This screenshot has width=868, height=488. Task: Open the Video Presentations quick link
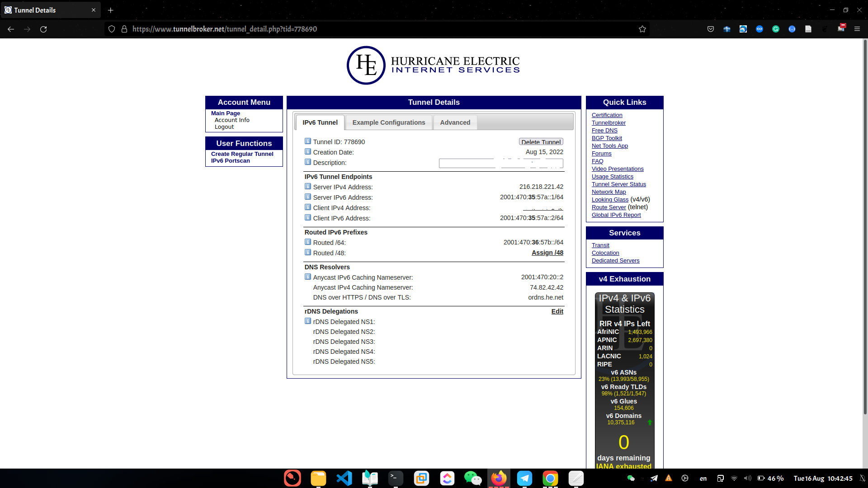coord(618,169)
